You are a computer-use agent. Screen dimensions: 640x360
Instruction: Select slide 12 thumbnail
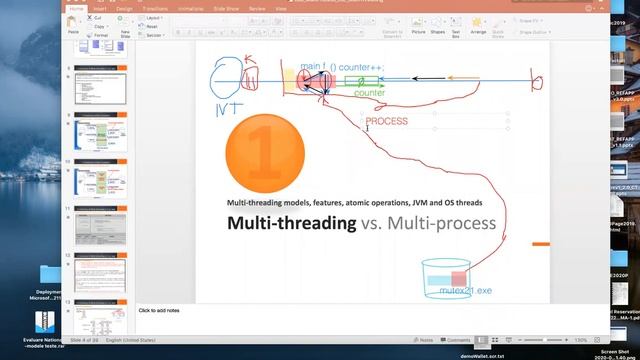point(100,272)
